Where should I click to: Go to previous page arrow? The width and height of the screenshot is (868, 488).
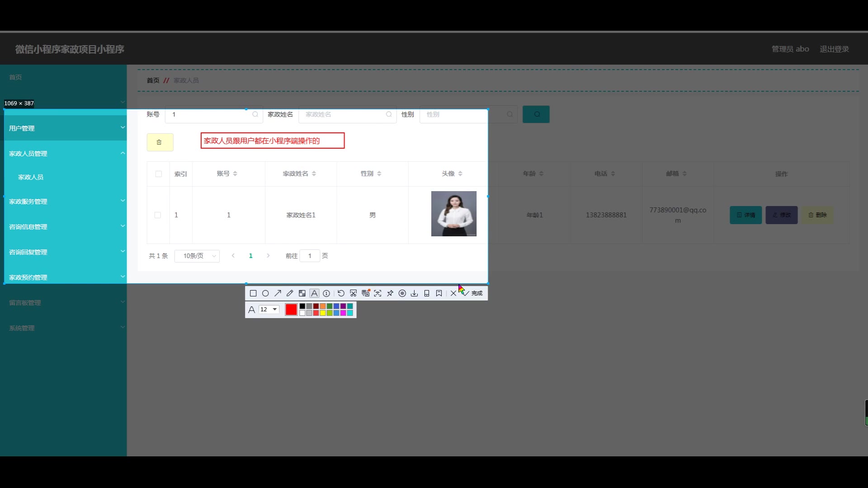(233, 256)
